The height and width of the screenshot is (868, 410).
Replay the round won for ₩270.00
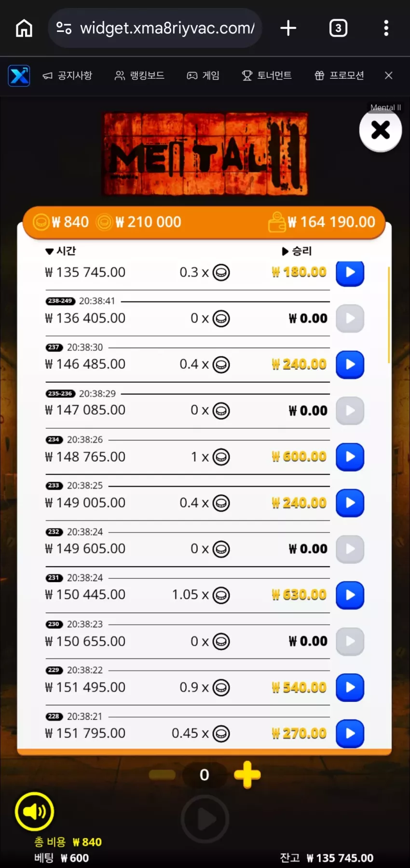click(350, 734)
